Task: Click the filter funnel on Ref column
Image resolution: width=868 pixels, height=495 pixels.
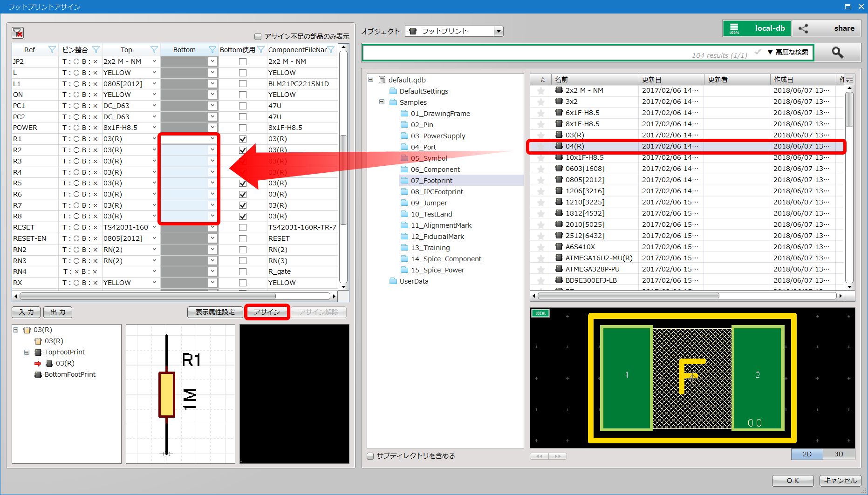Action: click(x=52, y=50)
